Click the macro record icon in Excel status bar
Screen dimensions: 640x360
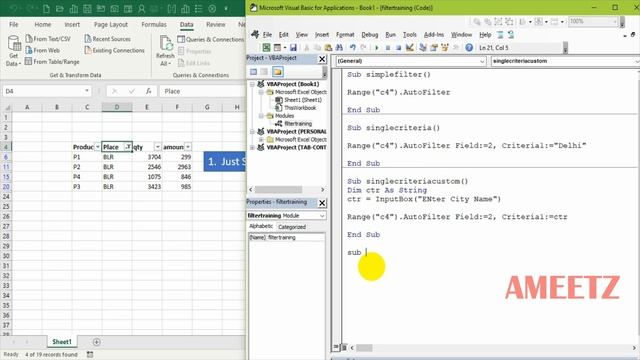pos(90,354)
